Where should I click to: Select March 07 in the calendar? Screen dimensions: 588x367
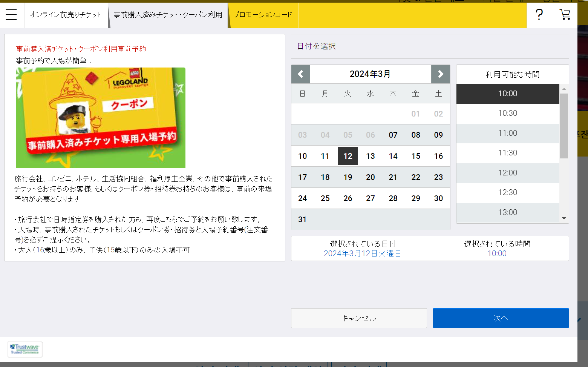tap(393, 135)
